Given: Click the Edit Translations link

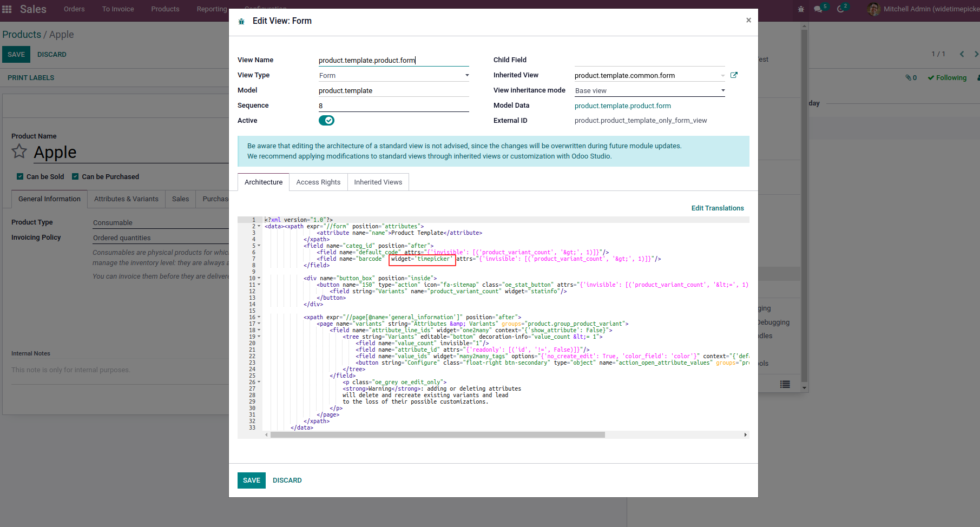Looking at the screenshot, I should click(x=718, y=208).
